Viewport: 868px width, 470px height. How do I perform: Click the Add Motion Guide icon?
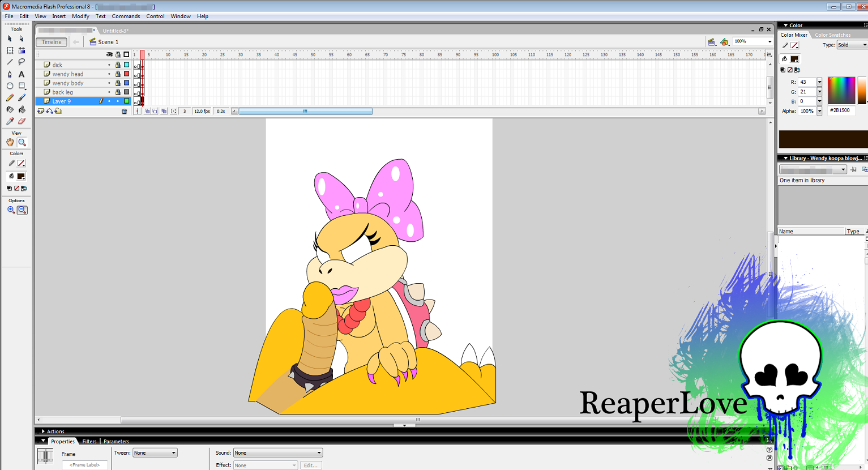pyautogui.click(x=49, y=111)
